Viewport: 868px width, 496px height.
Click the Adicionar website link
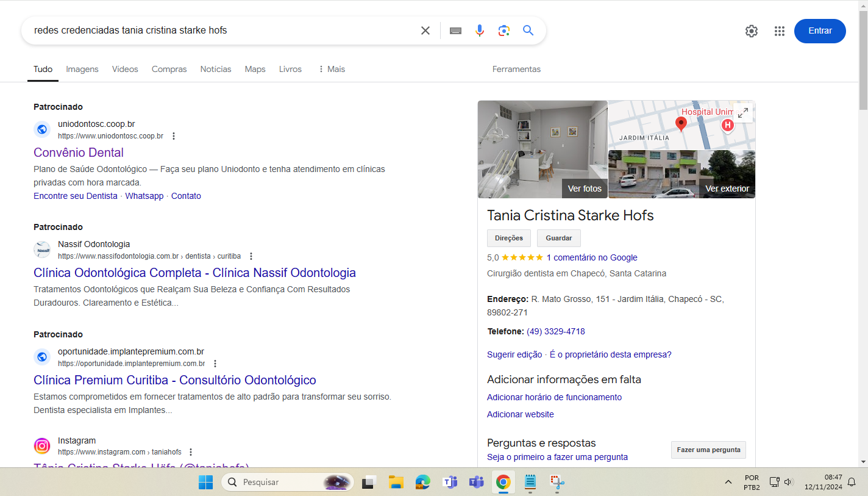click(x=521, y=414)
